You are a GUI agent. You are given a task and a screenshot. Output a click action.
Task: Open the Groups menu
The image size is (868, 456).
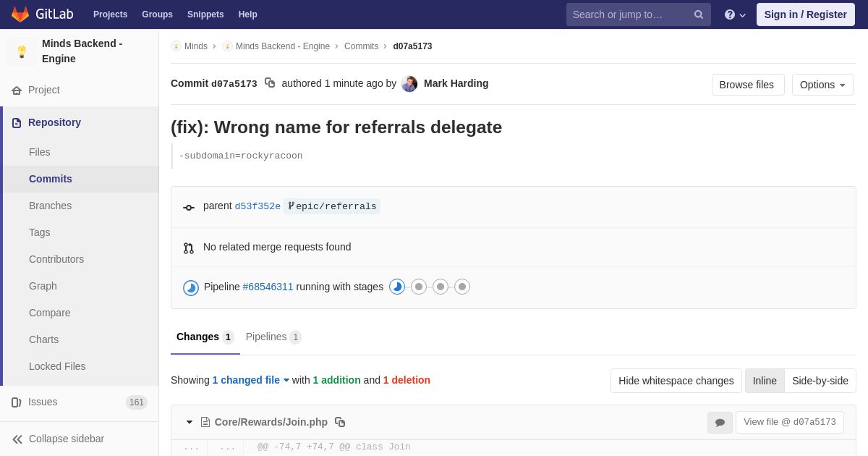(x=157, y=14)
